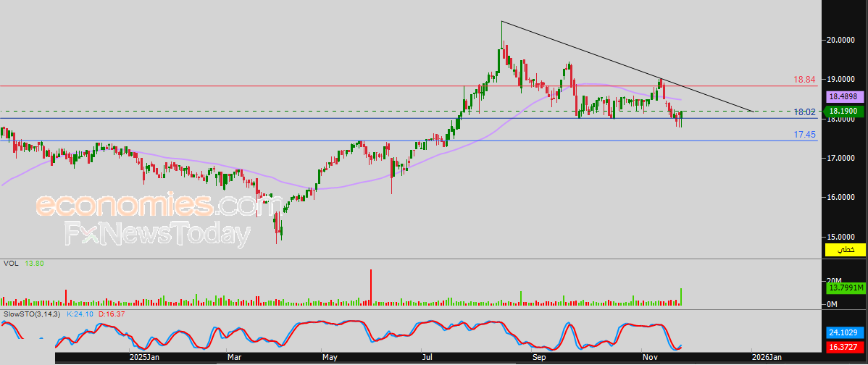
Task: Select the tallest red volume bar
Action: (x=371, y=287)
